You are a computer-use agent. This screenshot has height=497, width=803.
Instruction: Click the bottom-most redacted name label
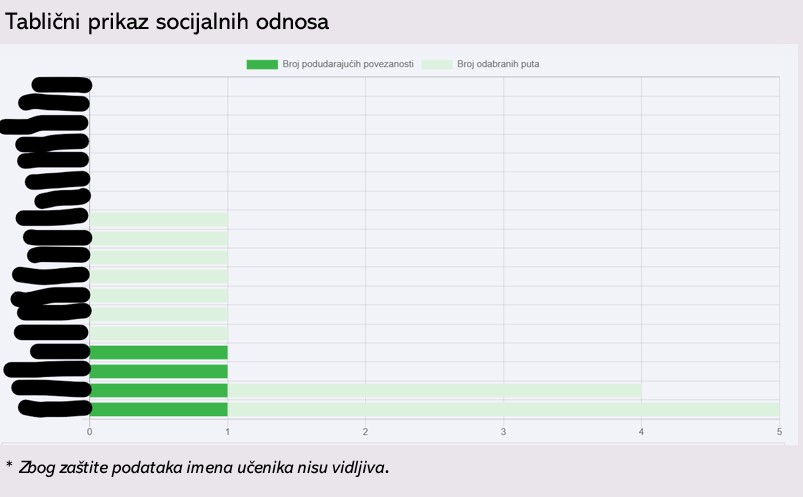click(55, 408)
